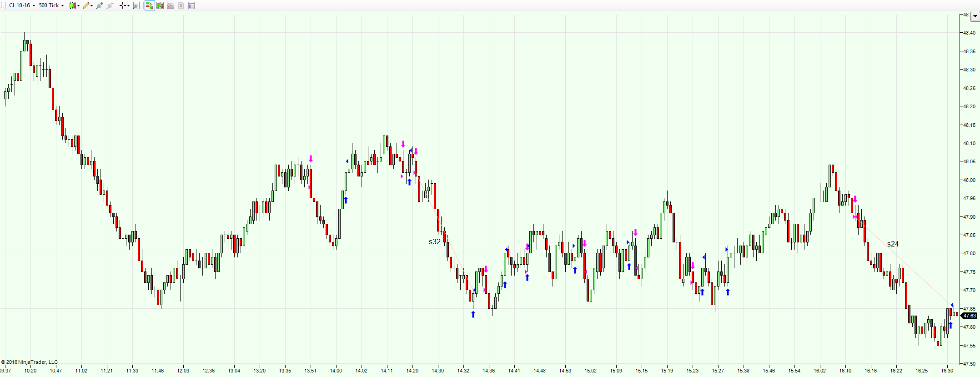Open the Indicators line-chart icon

[171, 5]
